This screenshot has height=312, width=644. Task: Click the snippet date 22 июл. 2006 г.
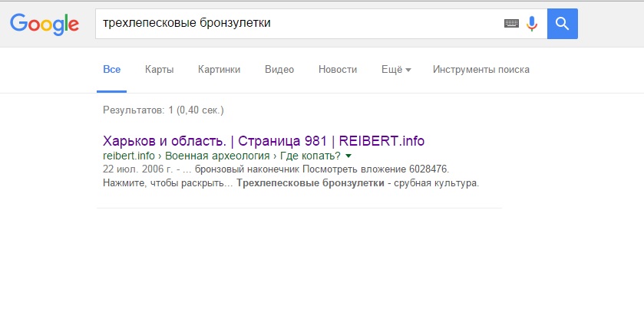[x=137, y=169]
